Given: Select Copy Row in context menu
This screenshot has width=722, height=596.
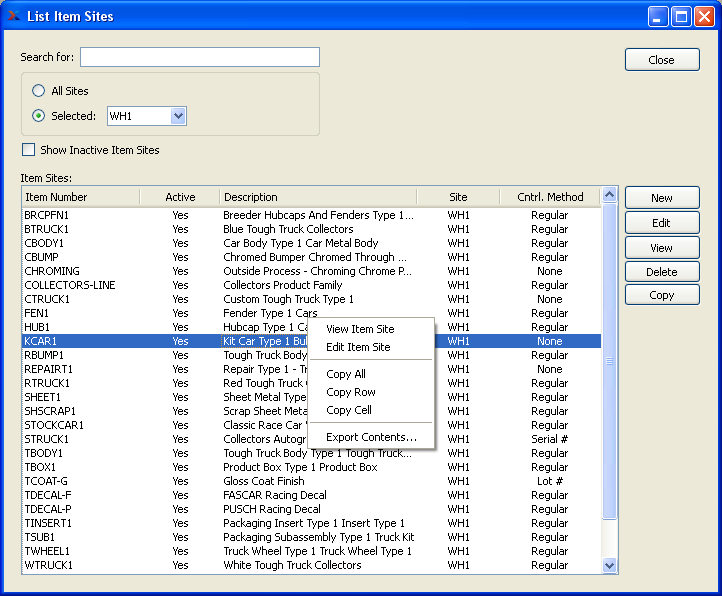Looking at the screenshot, I should (351, 392).
